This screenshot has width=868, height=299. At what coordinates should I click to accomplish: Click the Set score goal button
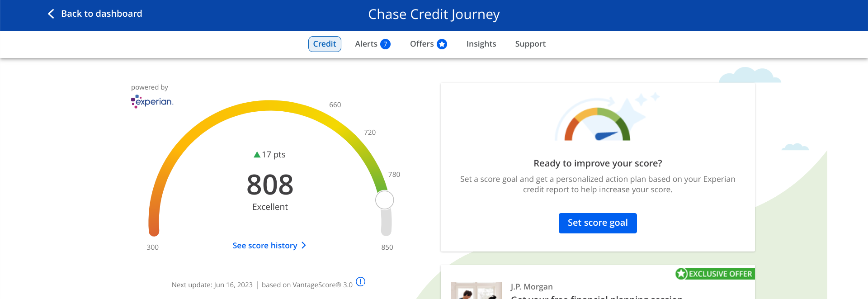598,223
